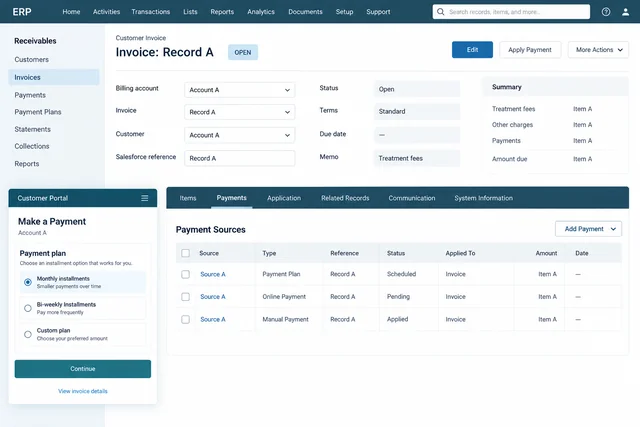Go to Payments in sidebar
The image size is (640, 427).
tap(30, 95)
